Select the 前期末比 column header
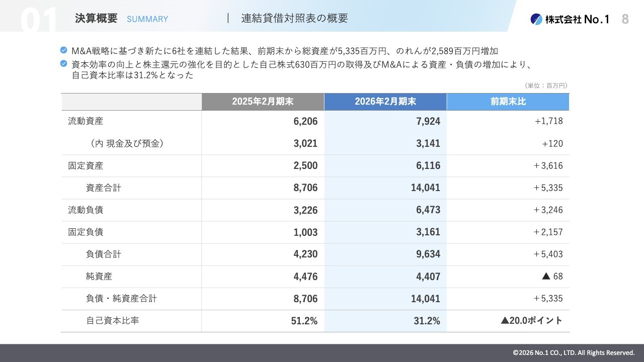The width and height of the screenshot is (644, 362). click(x=508, y=102)
